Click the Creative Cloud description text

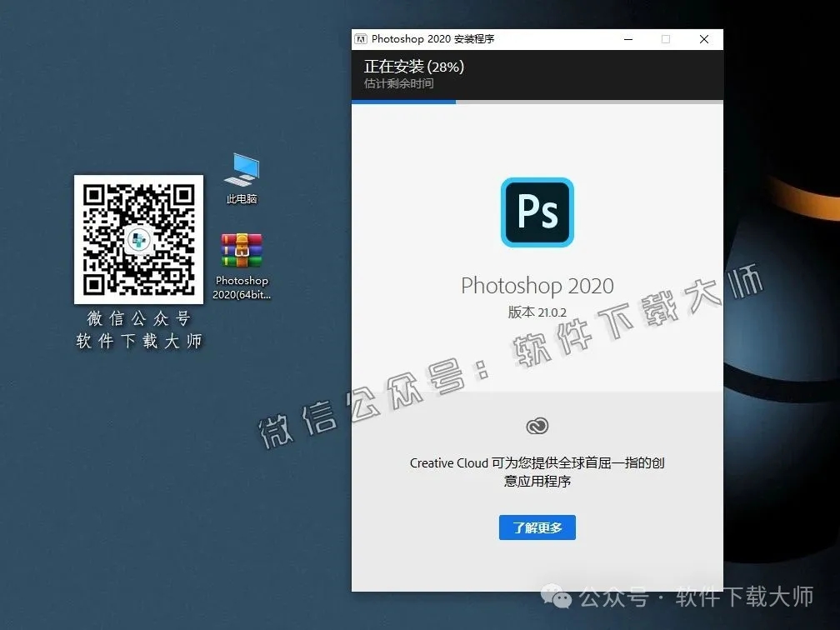(x=537, y=472)
